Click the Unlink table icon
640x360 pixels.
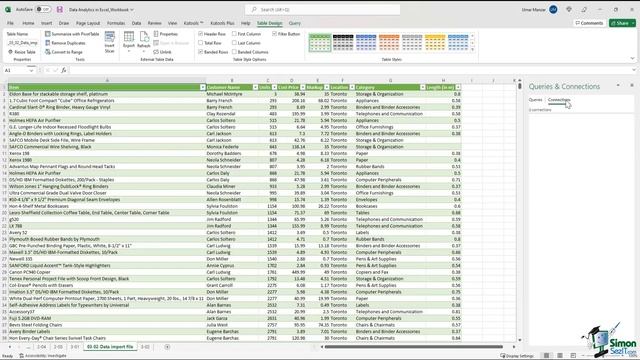(x=162, y=52)
